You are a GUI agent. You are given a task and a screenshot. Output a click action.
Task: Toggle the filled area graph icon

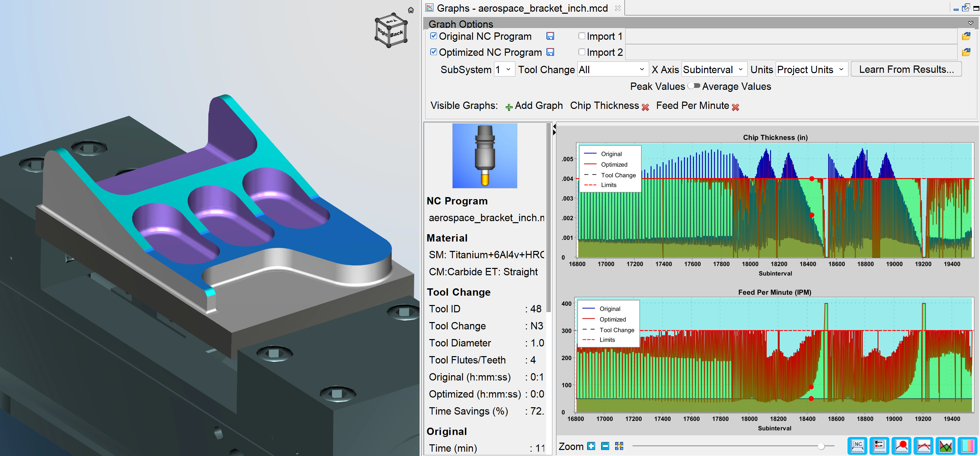pyautogui.click(x=945, y=446)
